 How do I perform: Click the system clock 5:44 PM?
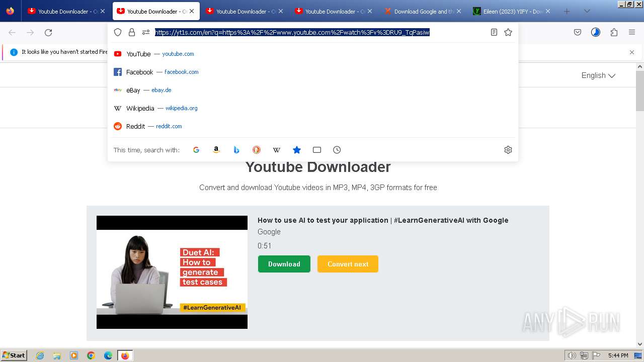[x=618, y=355]
